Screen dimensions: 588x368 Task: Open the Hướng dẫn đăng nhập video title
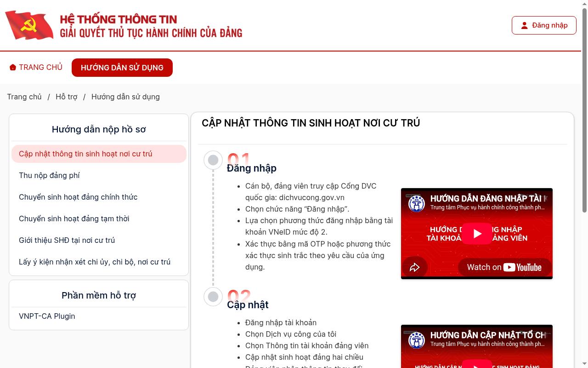[489, 198]
